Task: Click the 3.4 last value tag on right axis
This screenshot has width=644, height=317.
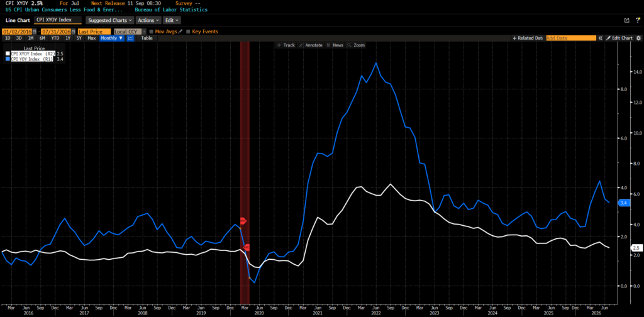Action: coord(624,203)
